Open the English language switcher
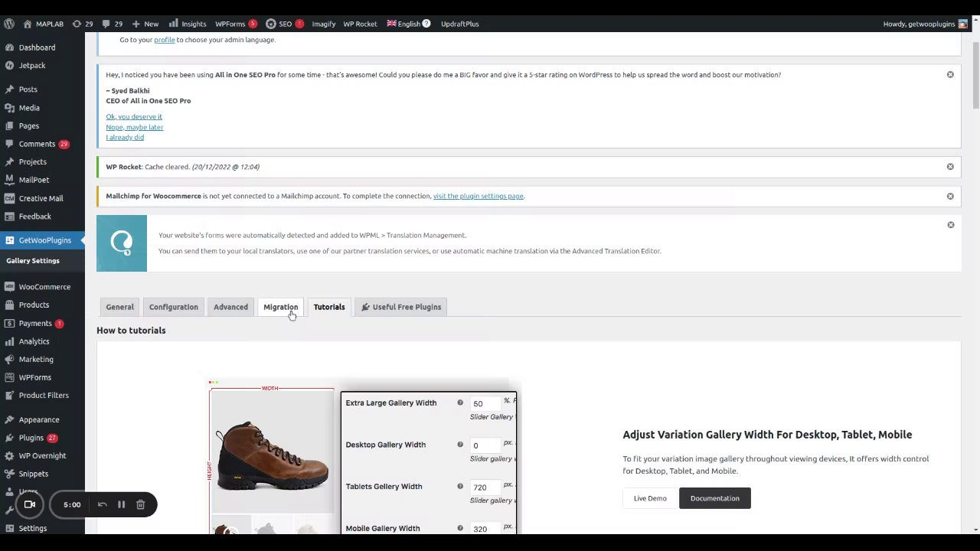The image size is (980, 551). click(x=409, y=24)
